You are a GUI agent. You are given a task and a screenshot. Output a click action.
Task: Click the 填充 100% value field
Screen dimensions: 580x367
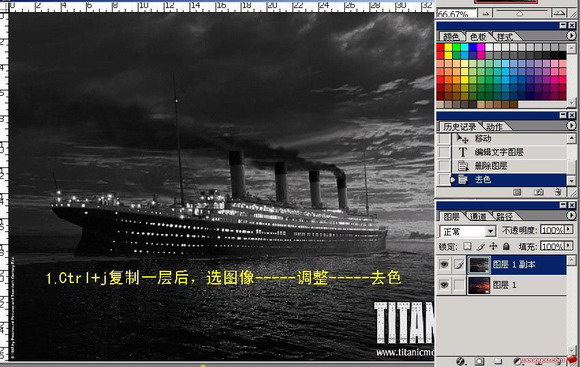point(553,246)
